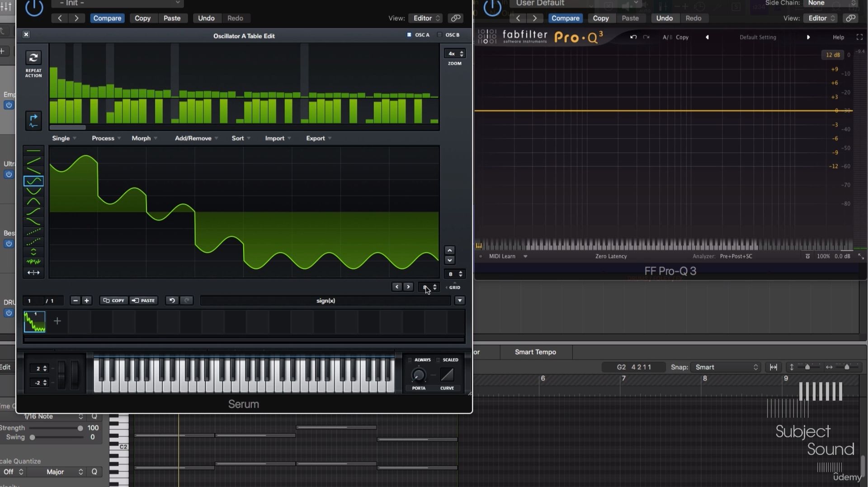Enable the OSC B checkbox

point(439,34)
